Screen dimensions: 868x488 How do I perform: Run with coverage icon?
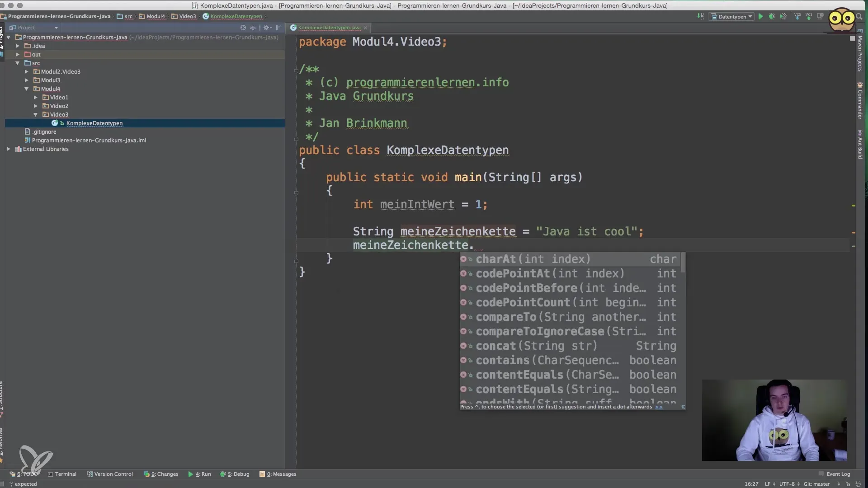point(783,17)
